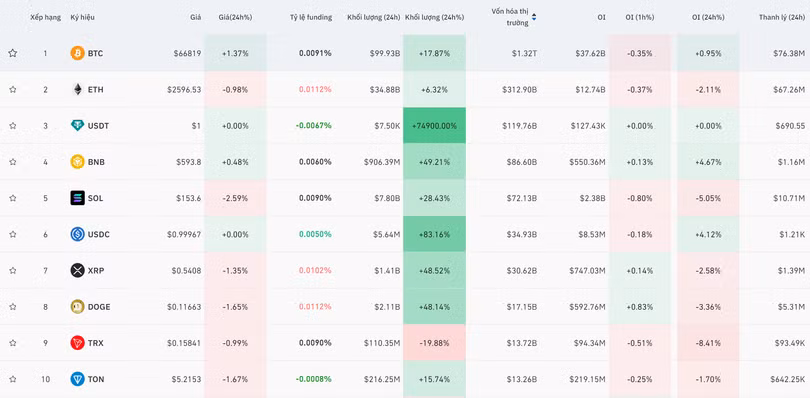This screenshot has height=398, width=810.
Task: Click USDT funding rate -0.0067%
Action: pos(314,126)
